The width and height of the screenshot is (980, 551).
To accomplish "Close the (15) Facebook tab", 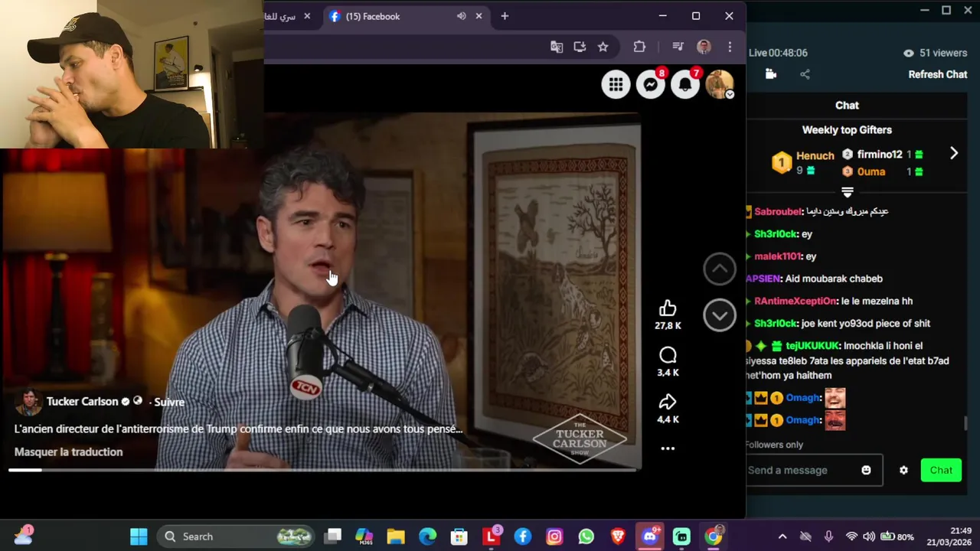I will 479,16.
